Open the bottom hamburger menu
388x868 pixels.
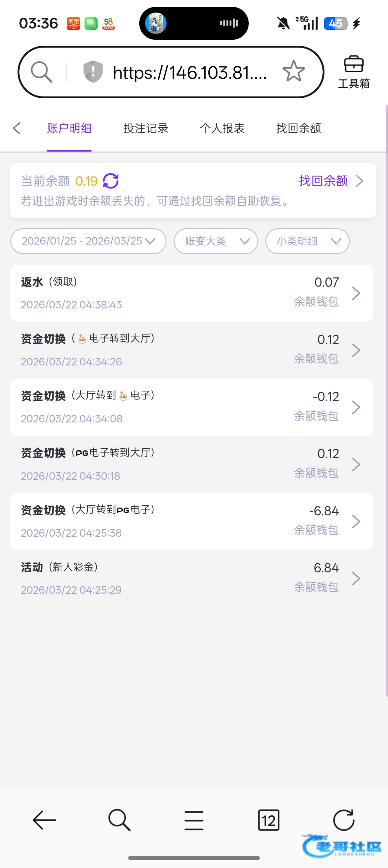194,820
